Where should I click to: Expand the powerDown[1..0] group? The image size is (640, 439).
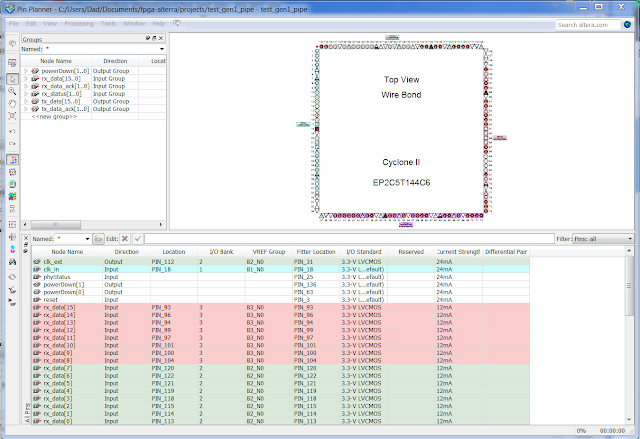[x=26, y=71]
